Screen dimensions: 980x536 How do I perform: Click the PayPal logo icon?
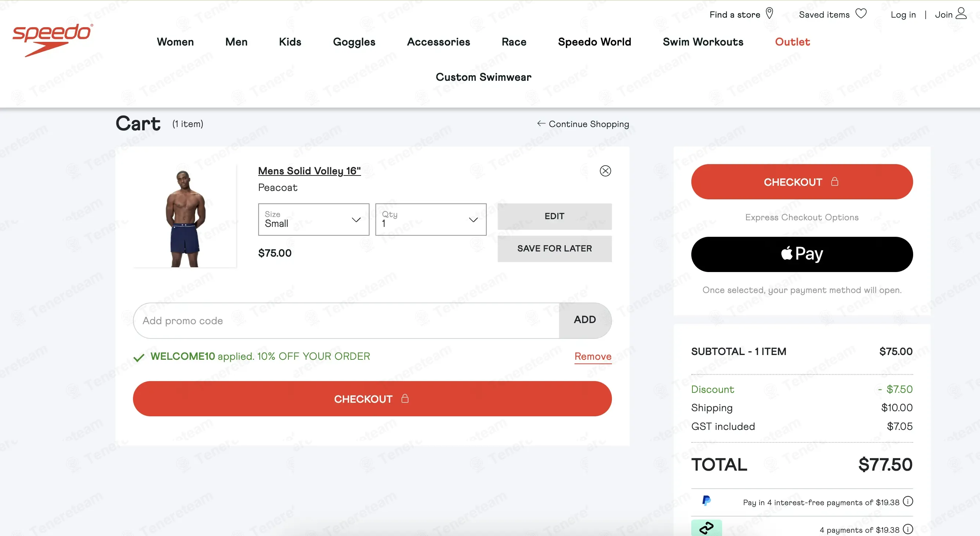(x=706, y=501)
